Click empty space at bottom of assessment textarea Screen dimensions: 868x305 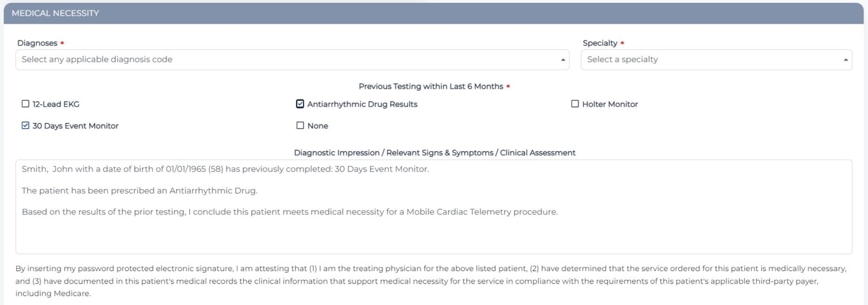tap(433, 239)
